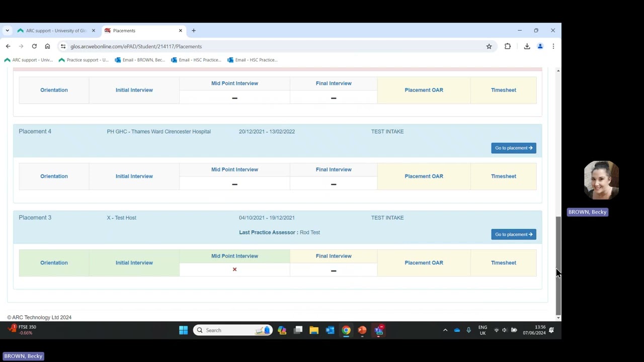The height and width of the screenshot is (362, 644).
Task: Click the taskbar Search box
Action: pyautogui.click(x=233, y=330)
